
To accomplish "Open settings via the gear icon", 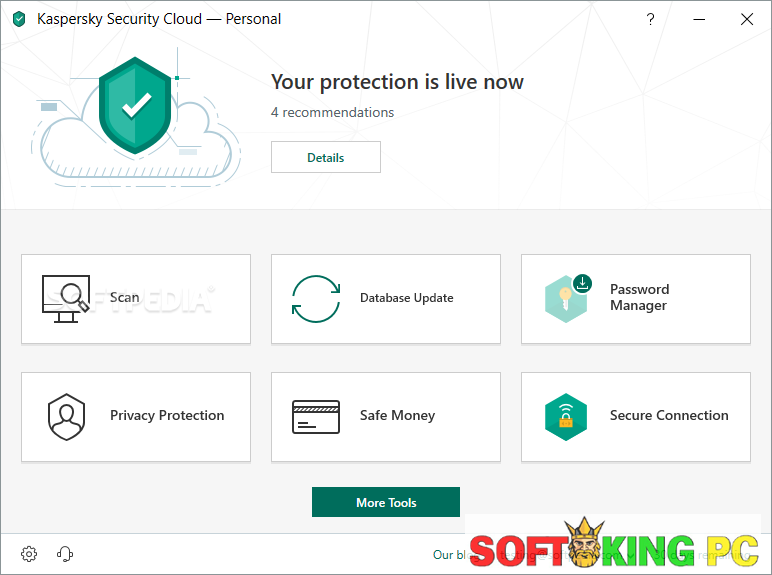I will (29, 554).
